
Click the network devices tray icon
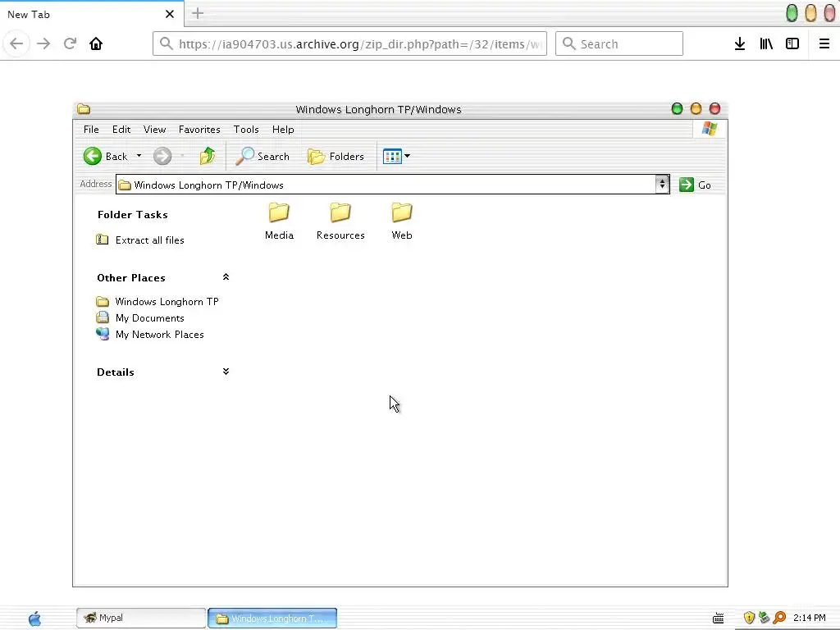tap(764, 618)
